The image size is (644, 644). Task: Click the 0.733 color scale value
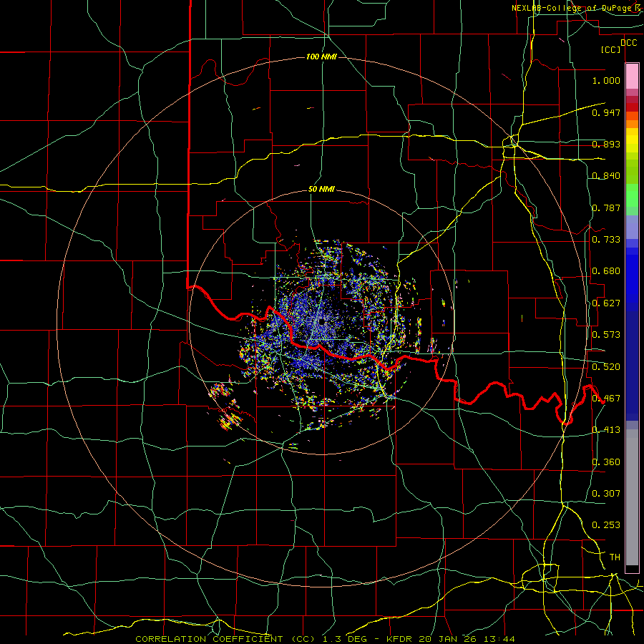[x=606, y=240]
